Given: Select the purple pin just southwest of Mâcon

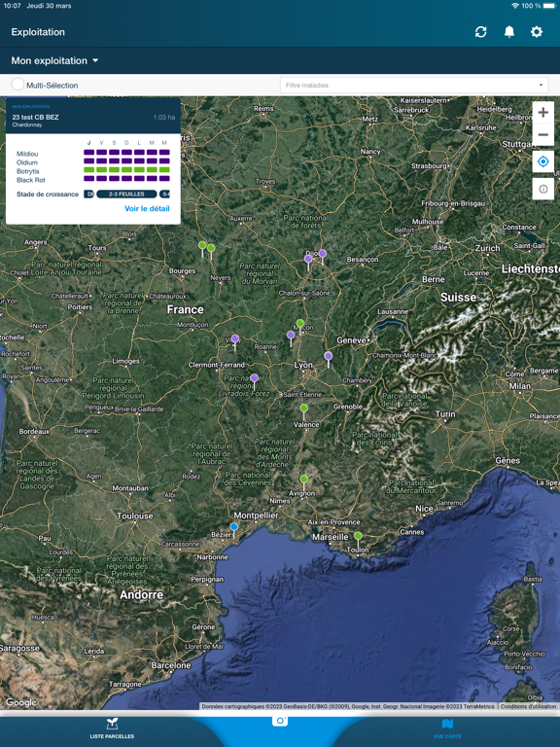Looking at the screenshot, I should [291, 338].
